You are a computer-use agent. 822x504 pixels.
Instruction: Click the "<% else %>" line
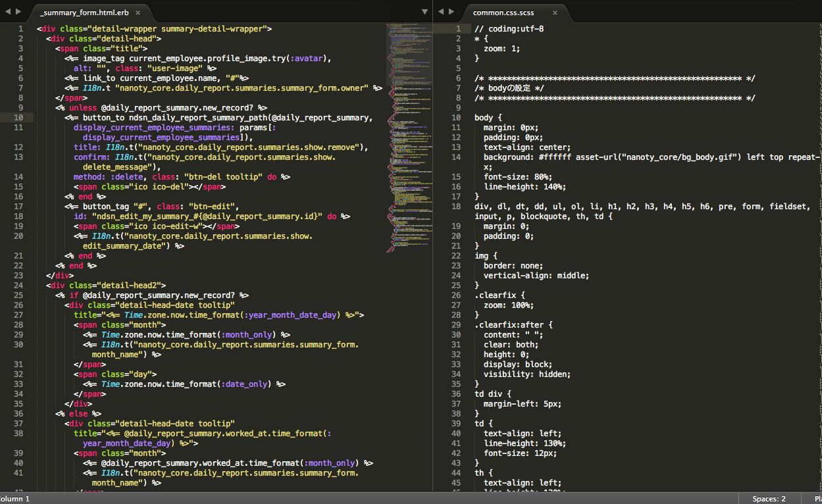point(78,414)
